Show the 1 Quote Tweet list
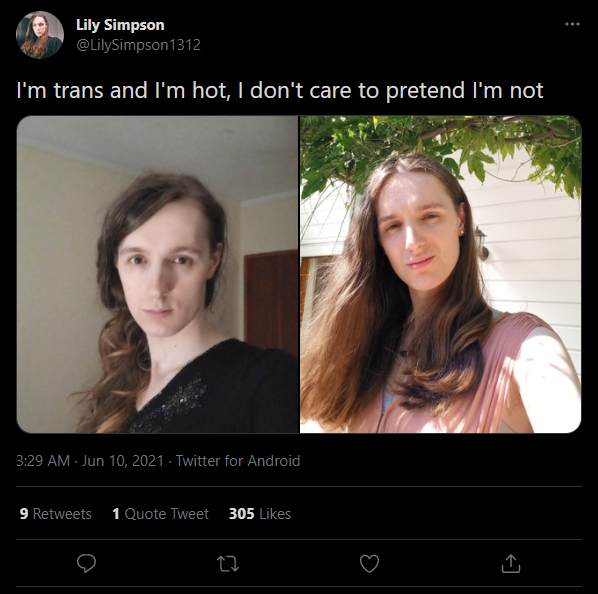 point(161,514)
